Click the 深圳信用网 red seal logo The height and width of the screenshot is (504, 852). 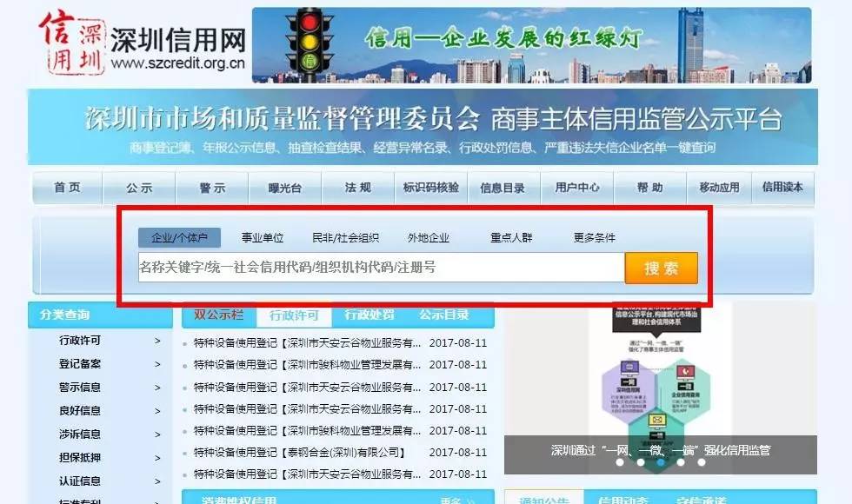pos(71,43)
